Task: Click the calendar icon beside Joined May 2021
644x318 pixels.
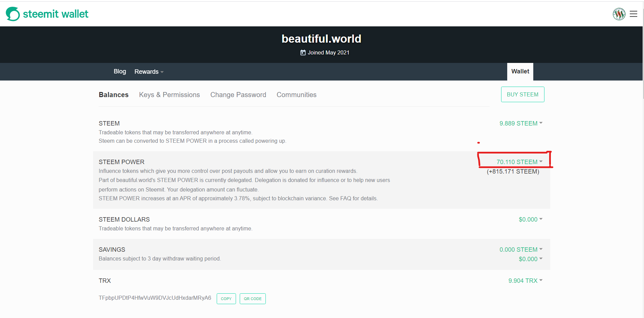Action: (303, 52)
